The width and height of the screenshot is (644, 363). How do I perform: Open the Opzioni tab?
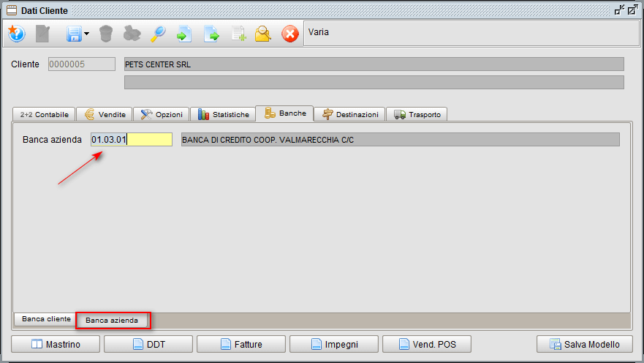point(162,114)
